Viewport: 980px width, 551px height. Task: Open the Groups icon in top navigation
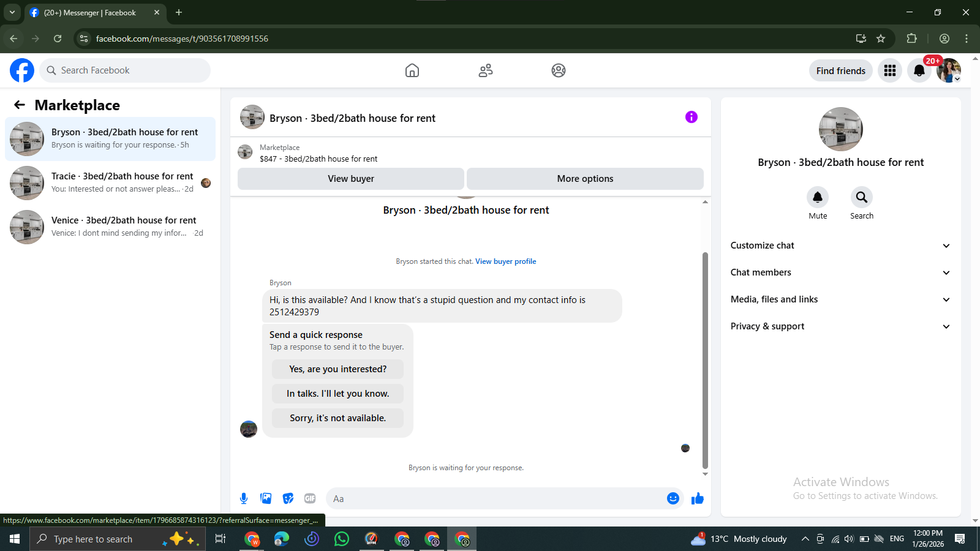point(559,70)
